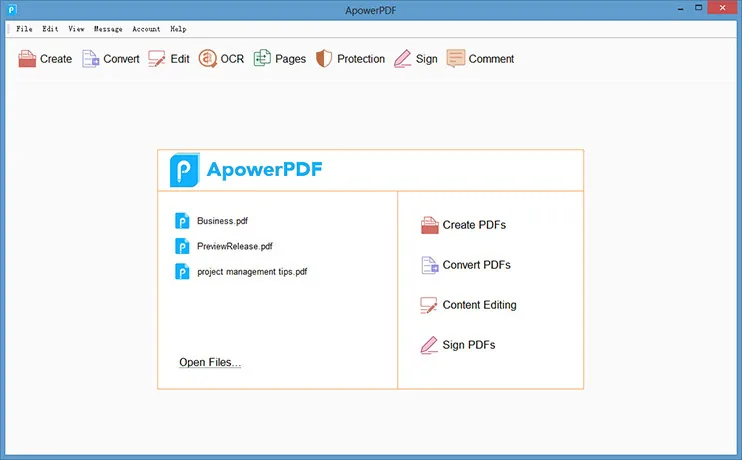Maximize the ApowerPDF window
The image size is (742, 460).
point(698,8)
